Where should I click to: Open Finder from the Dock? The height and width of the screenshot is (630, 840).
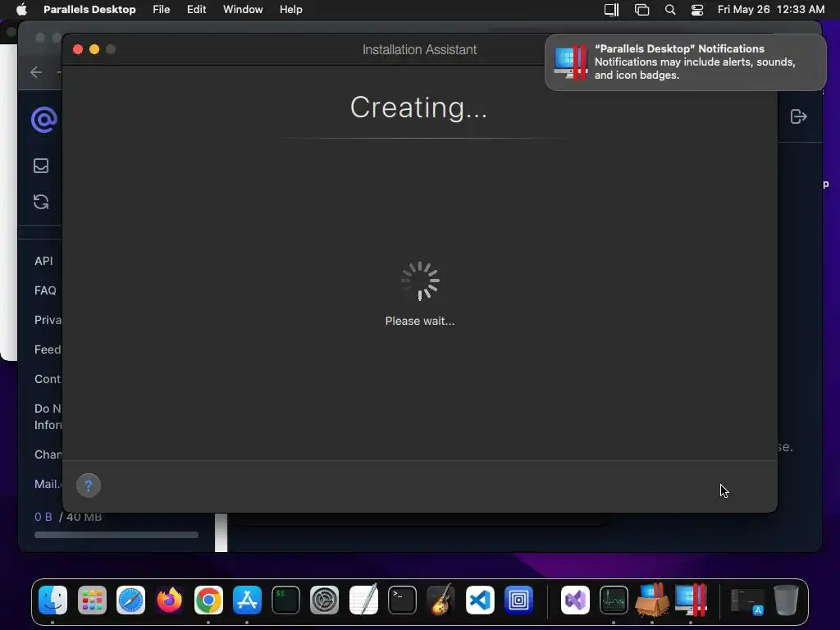click(53, 600)
